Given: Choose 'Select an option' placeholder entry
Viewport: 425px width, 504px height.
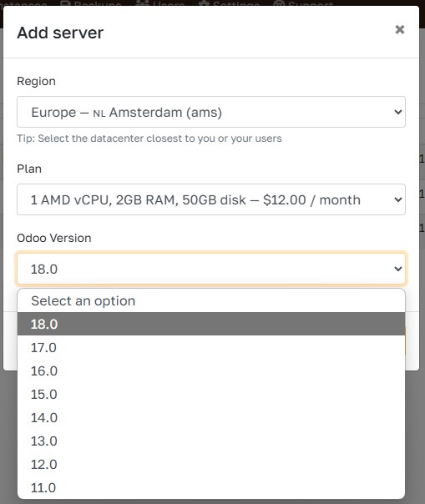Looking at the screenshot, I should pos(211,301).
